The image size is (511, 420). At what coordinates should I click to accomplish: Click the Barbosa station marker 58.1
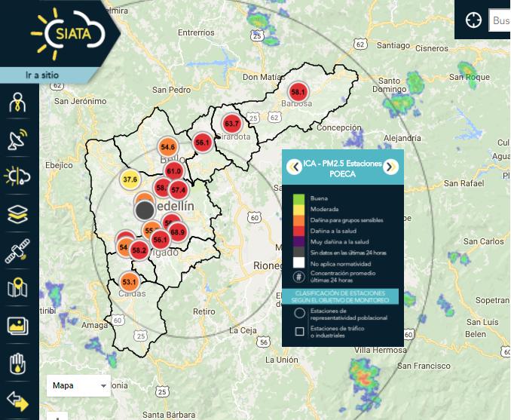pos(298,92)
